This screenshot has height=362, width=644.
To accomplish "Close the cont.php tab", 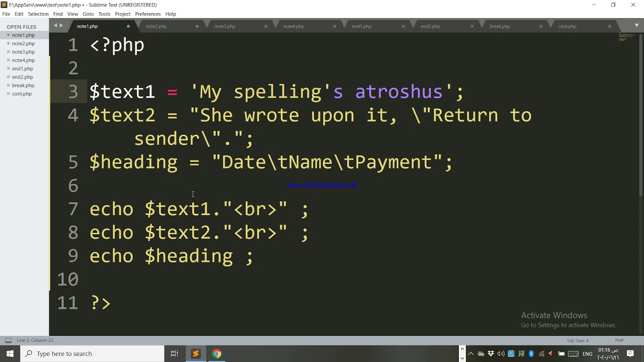I will 609,26.
